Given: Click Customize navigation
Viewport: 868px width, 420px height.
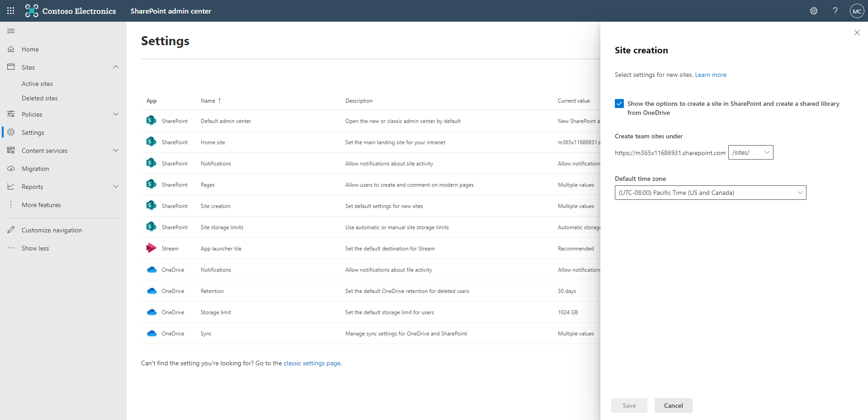Looking at the screenshot, I should (x=52, y=230).
